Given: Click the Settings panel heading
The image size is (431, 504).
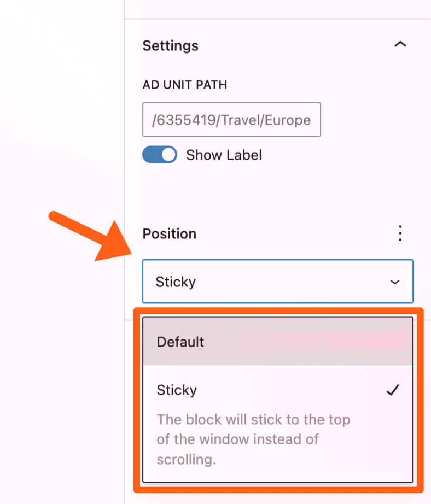Looking at the screenshot, I should pos(170,46).
